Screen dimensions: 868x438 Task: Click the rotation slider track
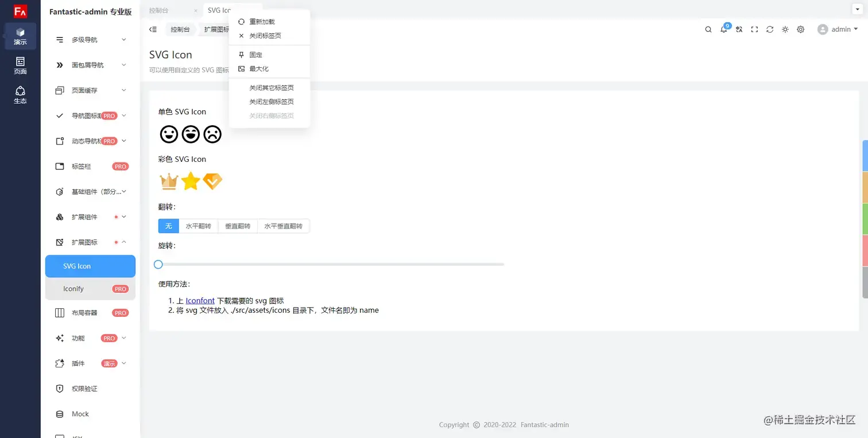click(x=331, y=264)
